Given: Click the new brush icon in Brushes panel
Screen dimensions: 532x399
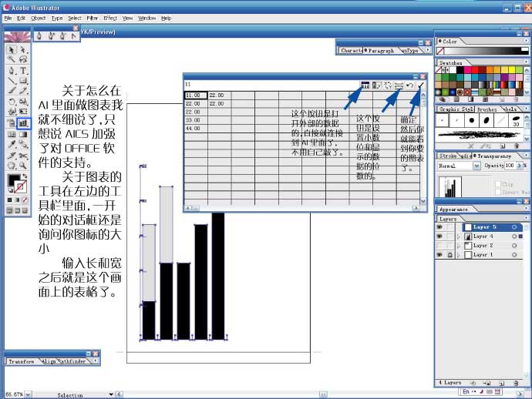Looking at the screenshot, I should (502, 146).
